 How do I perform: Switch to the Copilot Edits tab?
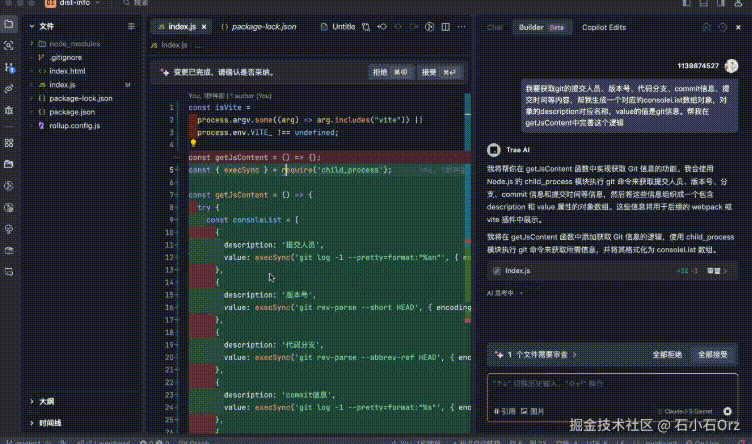(604, 27)
